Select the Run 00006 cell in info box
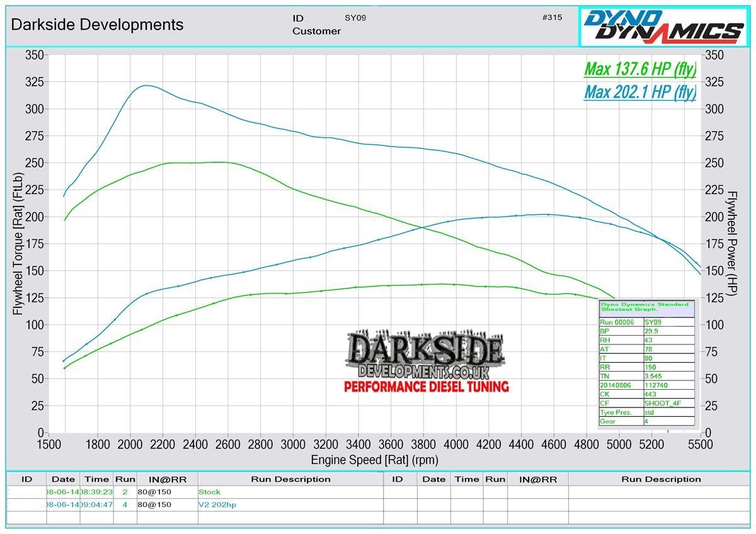756x534 pixels. tap(621, 321)
